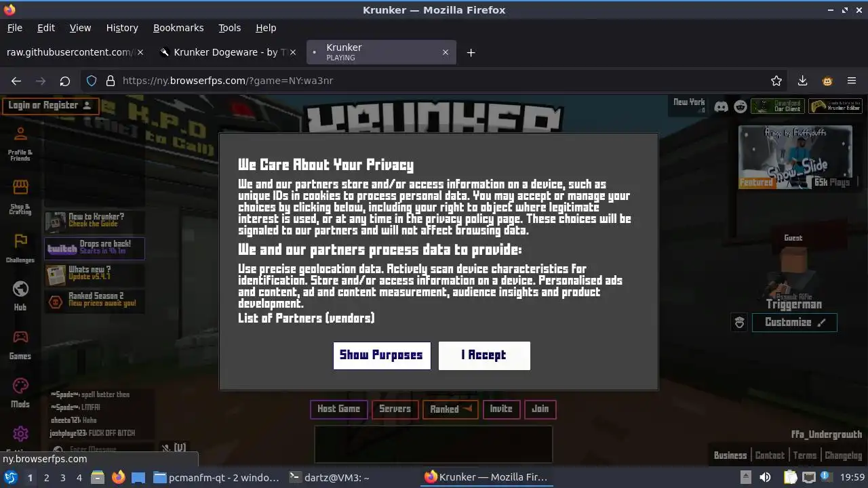The image size is (868, 488).
Task: Open the History menu
Action: coord(122,28)
